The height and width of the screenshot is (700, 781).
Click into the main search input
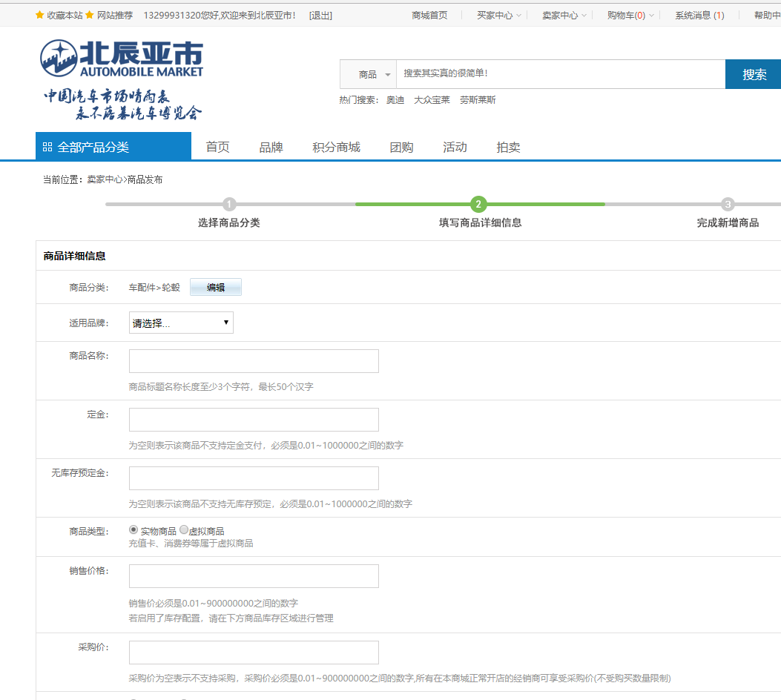tap(561, 74)
